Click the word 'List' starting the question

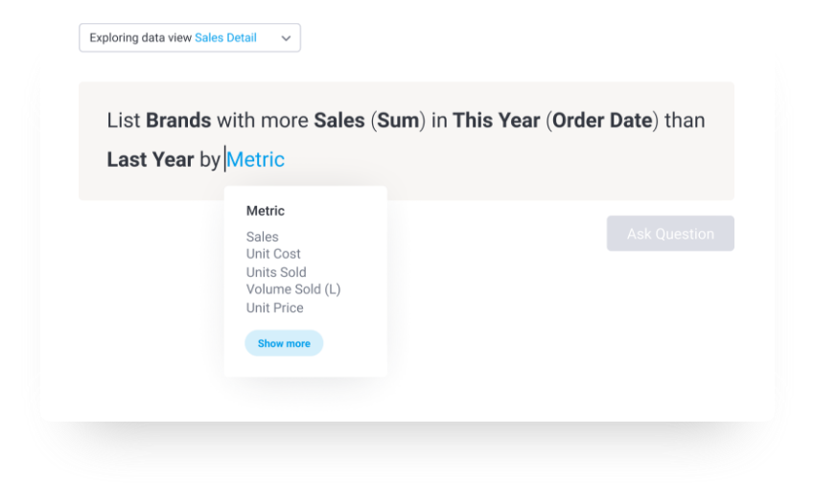point(123,121)
